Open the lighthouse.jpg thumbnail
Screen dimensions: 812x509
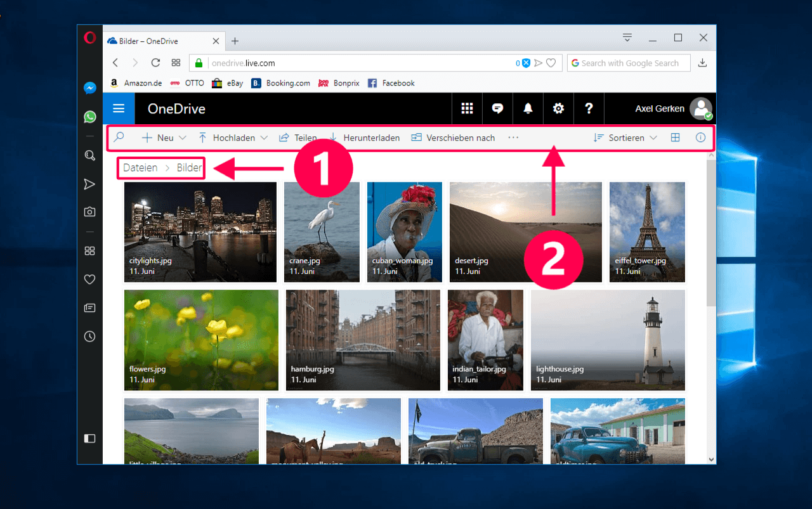coord(608,340)
